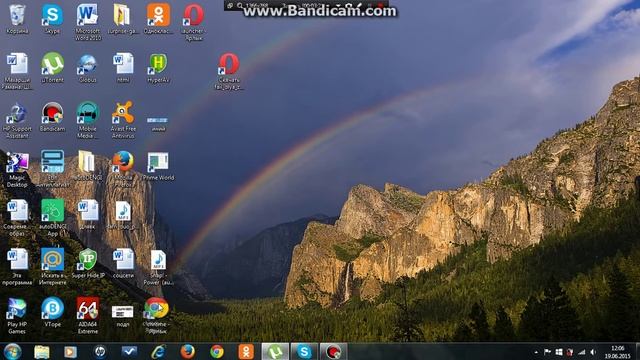Open Odnoklassniki from the taskbar

click(x=246, y=351)
